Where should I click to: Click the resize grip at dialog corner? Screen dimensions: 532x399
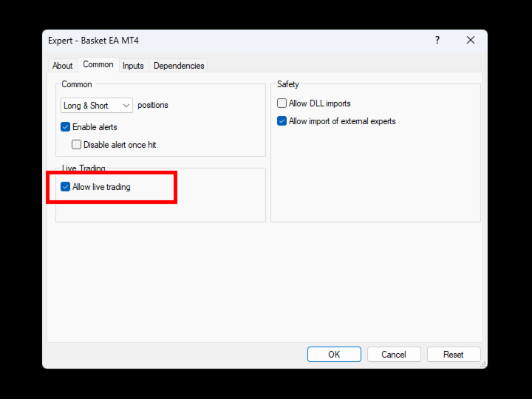point(483,364)
